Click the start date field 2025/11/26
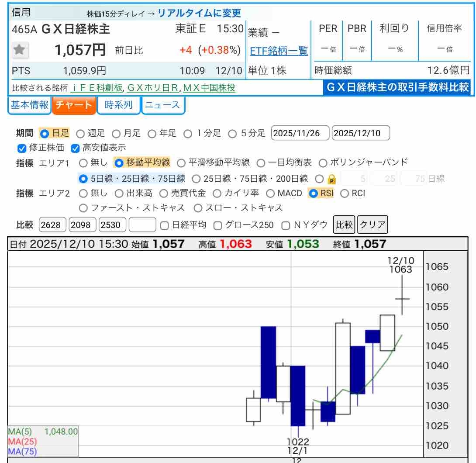476x463 pixels. pyautogui.click(x=300, y=133)
